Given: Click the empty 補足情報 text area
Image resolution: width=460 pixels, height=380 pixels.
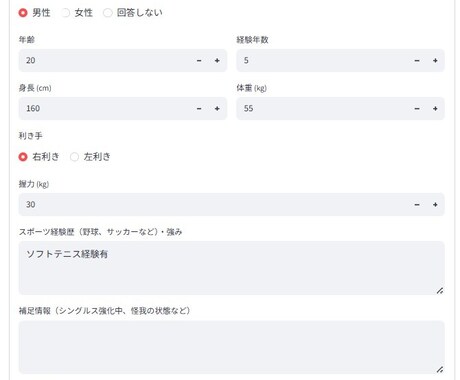Looking at the screenshot, I should (231, 347).
